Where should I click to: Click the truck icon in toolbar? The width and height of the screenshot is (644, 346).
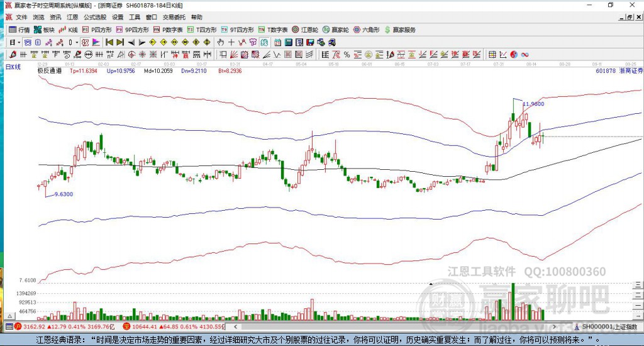pyautogui.click(x=331, y=42)
